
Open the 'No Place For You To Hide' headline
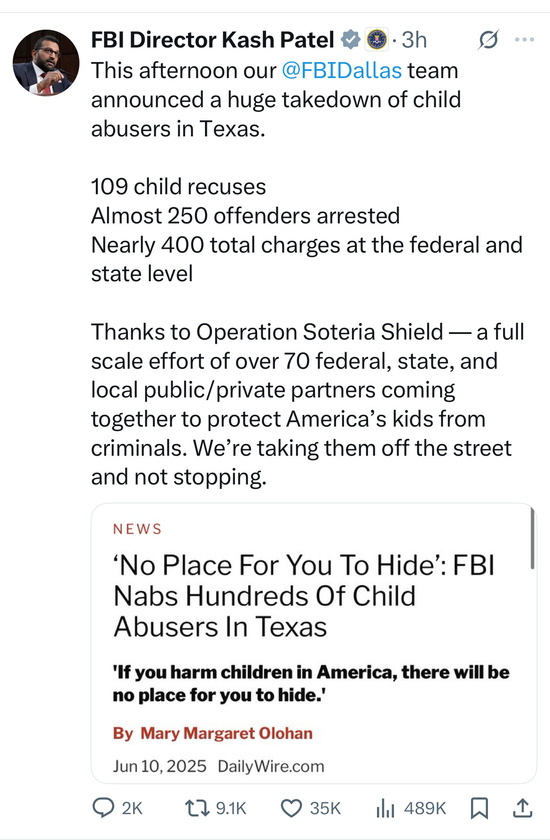point(304,596)
